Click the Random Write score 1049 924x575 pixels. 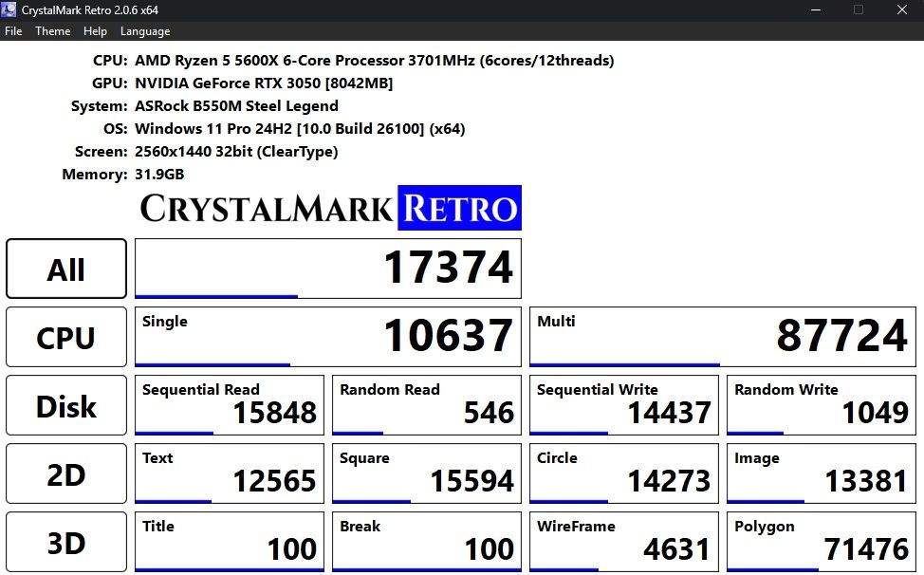(x=822, y=405)
